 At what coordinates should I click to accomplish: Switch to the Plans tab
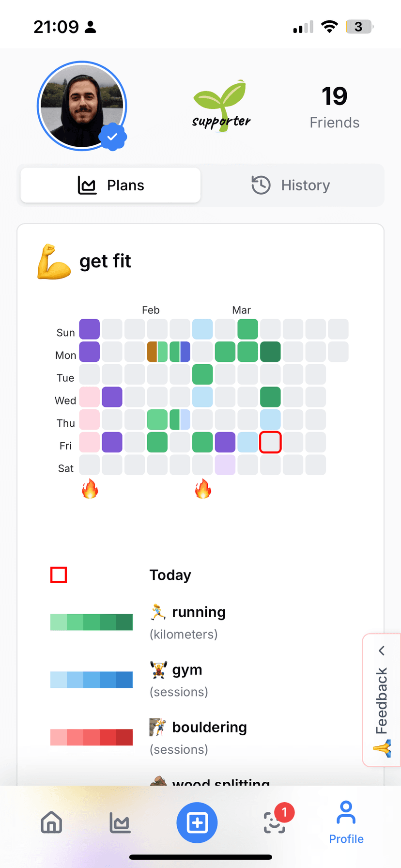click(x=110, y=185)
